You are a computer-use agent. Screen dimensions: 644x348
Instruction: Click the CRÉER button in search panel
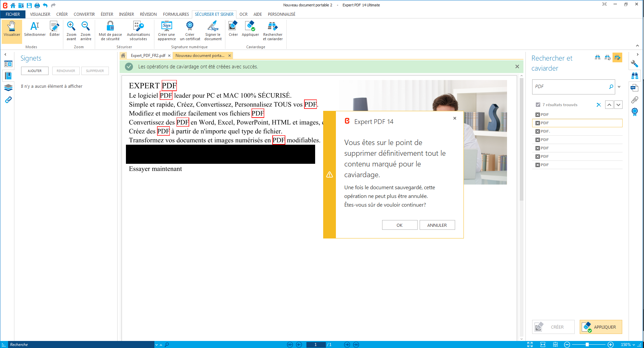pos(553,327)
